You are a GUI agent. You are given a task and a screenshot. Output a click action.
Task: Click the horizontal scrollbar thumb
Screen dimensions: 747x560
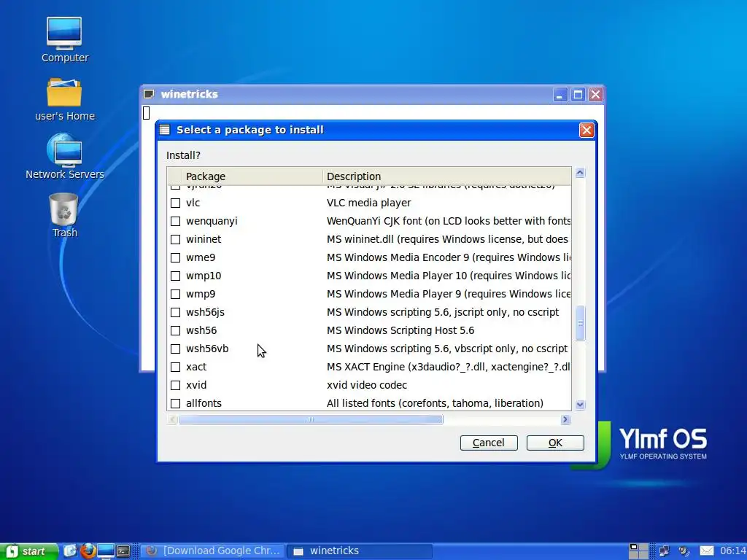pos(311,419)
